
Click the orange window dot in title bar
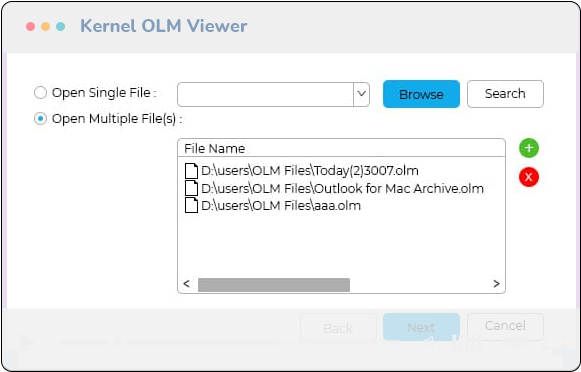pyautogui.click(x=46, y=26)
